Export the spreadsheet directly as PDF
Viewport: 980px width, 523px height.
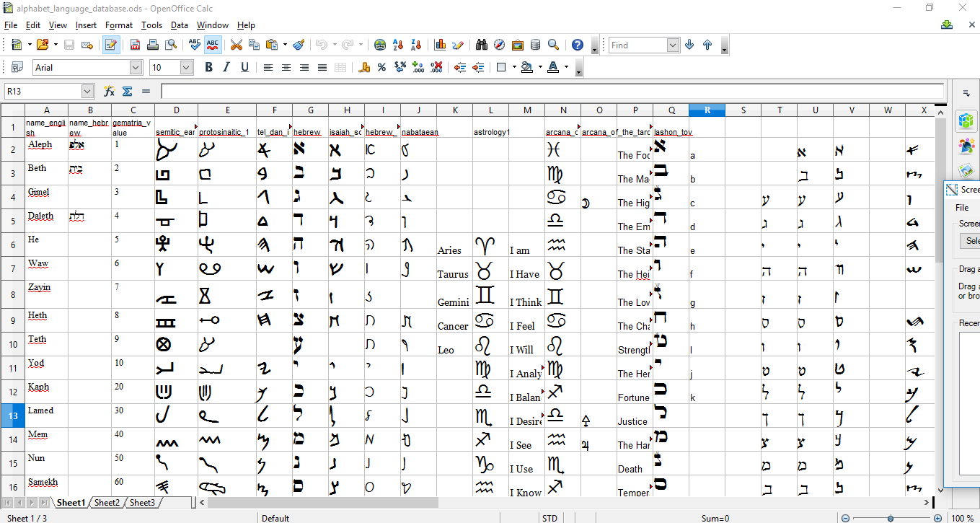134,45
